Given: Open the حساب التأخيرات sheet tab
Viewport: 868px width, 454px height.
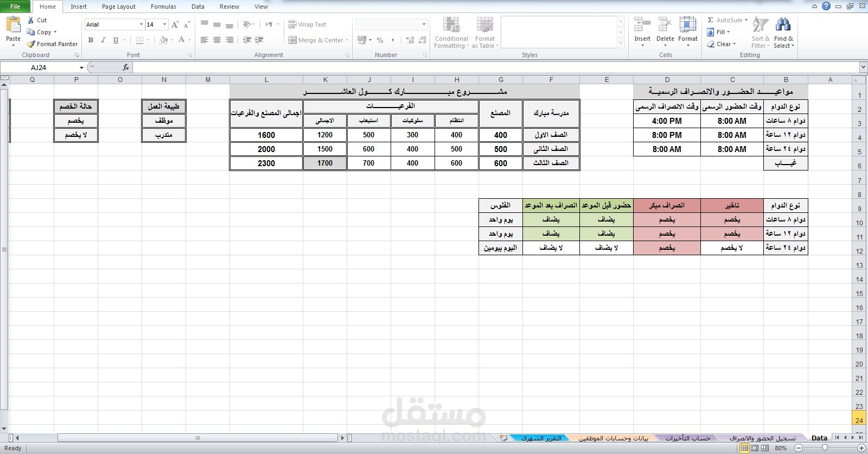Looking at the screenshot, I should tap(688, 438).
